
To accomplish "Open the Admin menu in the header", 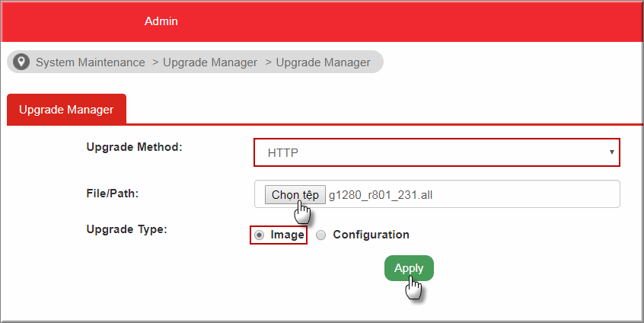I will click(x=161, y=21).
